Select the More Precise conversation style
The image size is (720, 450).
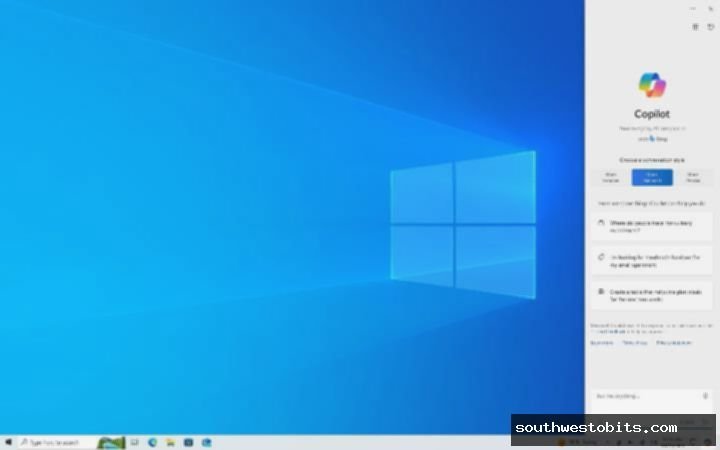click(x=693, y=178)
